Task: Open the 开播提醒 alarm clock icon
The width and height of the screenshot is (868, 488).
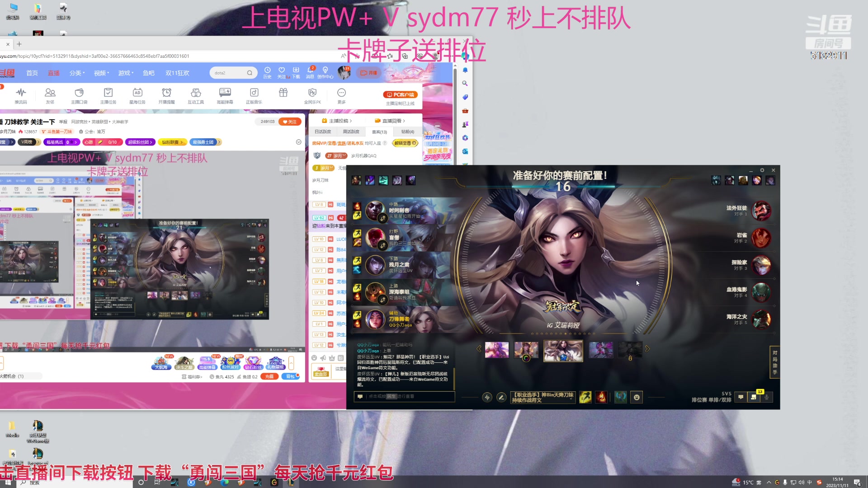Action: point(166,93)
